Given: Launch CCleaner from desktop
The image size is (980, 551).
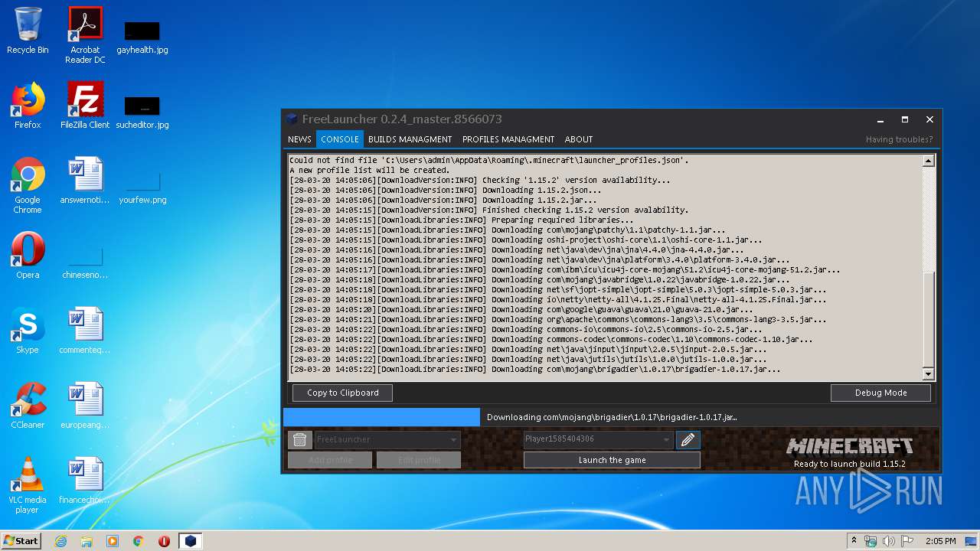Looking at the screenshot, I should [28, 406].
